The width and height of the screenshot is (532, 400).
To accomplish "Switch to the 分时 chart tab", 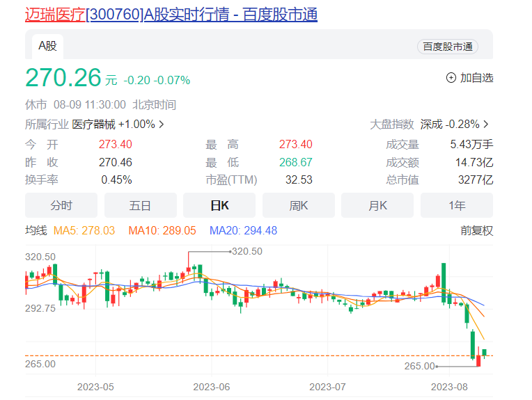I will 61,205.
